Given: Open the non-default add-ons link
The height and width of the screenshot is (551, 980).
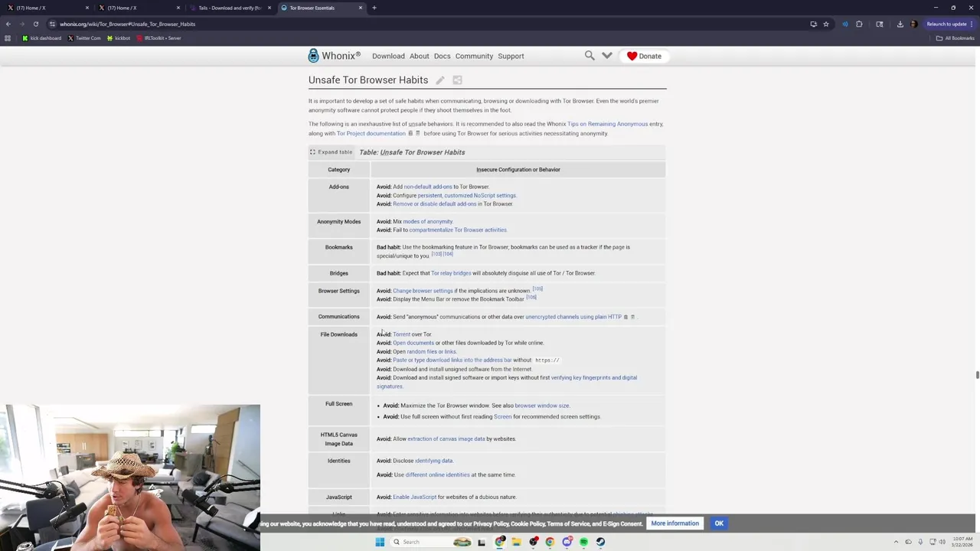Looking at the screenshot, I should (x=427, y=187).
